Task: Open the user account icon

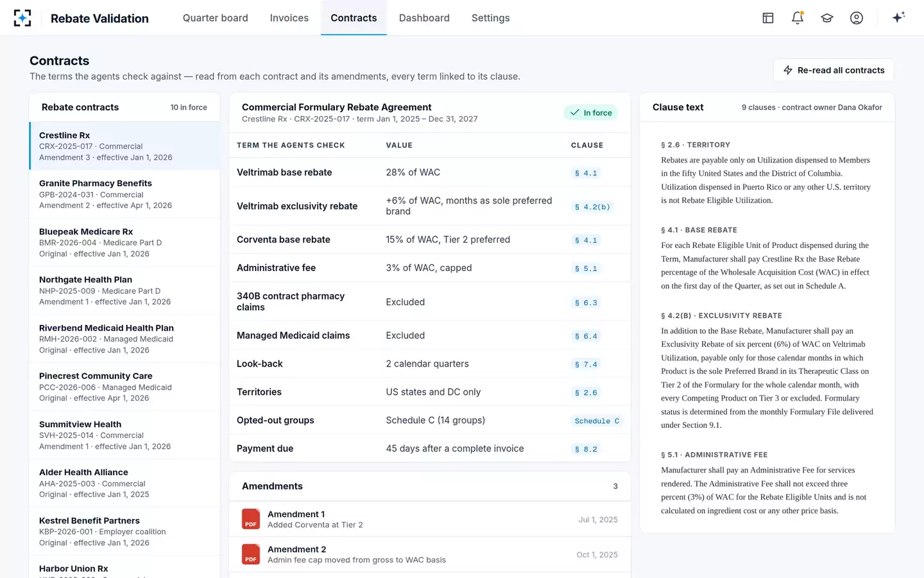Action: pos(857,18)
